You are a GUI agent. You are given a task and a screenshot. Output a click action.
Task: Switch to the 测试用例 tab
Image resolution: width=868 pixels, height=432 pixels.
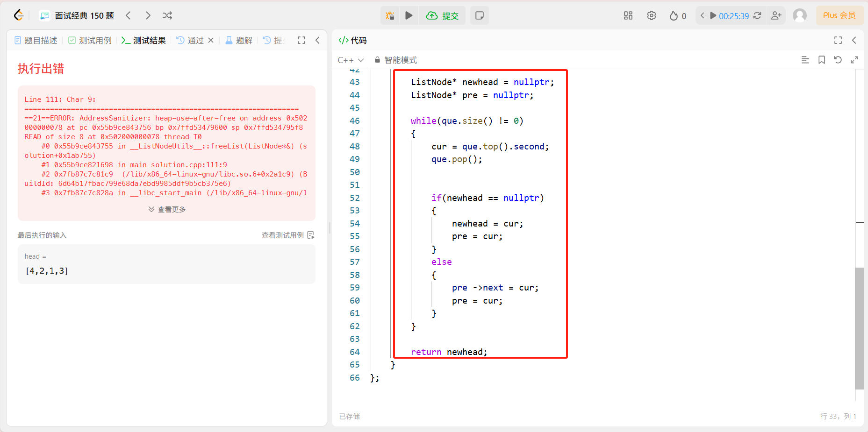click(90, 40)
